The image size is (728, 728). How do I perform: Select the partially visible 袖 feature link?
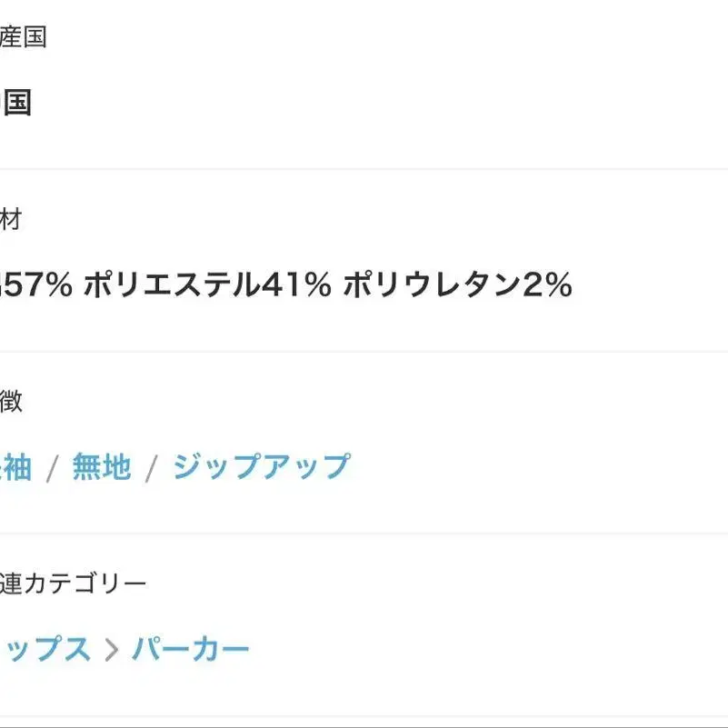15,468
